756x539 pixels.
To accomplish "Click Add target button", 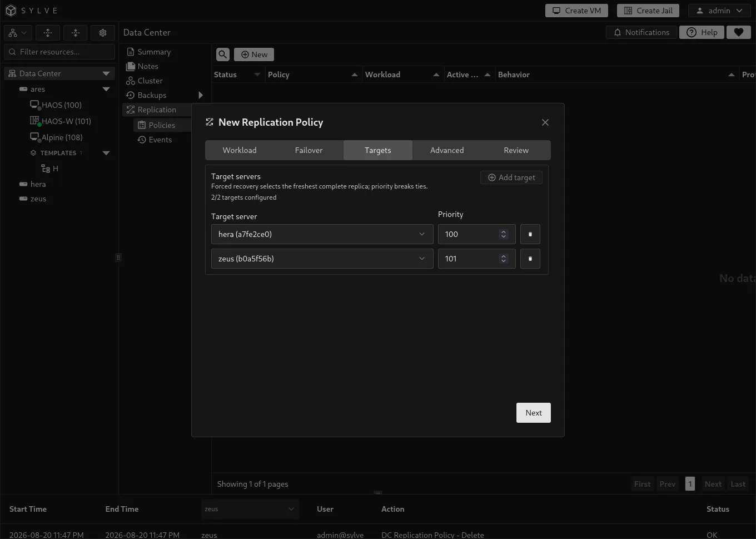I will pyautogui.click(x=511, y=177).
